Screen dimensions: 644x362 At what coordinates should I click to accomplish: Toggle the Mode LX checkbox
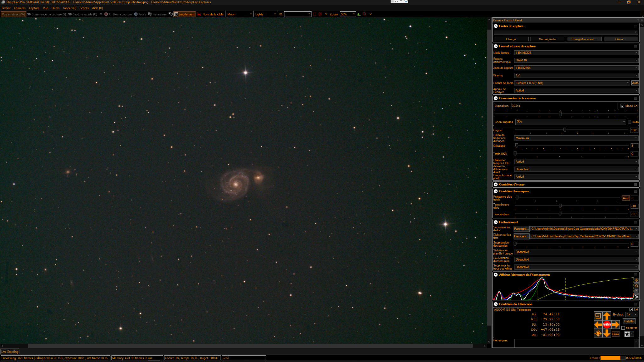coord(622,106)
